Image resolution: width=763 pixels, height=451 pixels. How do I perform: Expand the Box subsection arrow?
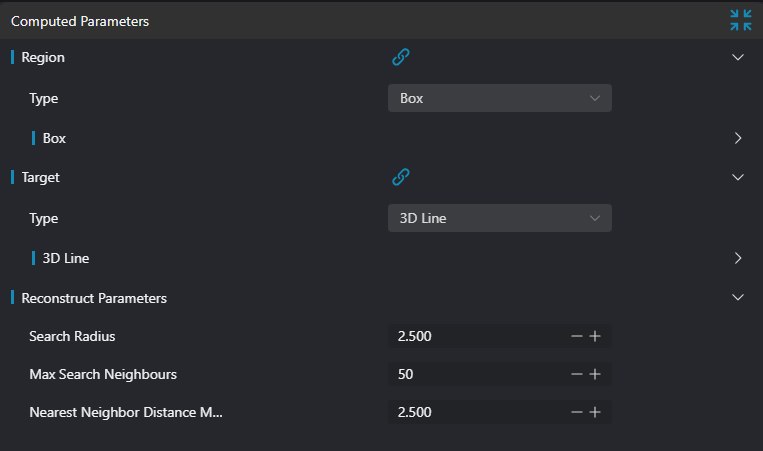pyautogui.click(x=738, y=138)
